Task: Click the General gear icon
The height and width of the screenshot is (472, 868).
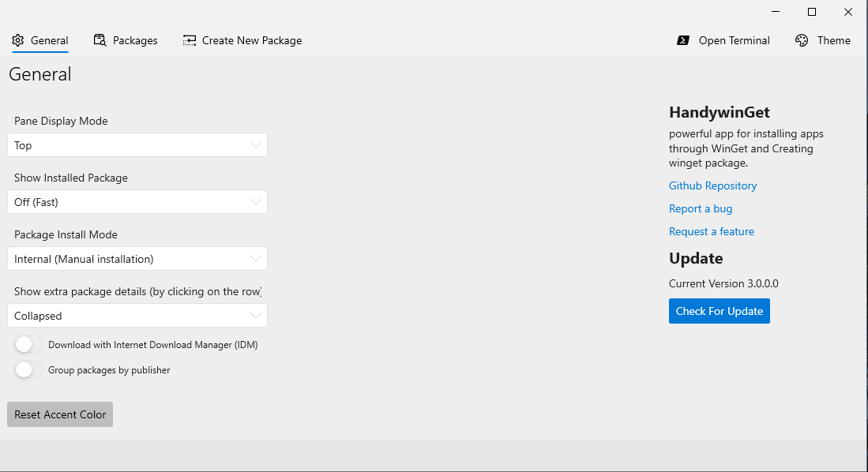Action: tap(18, 40)
